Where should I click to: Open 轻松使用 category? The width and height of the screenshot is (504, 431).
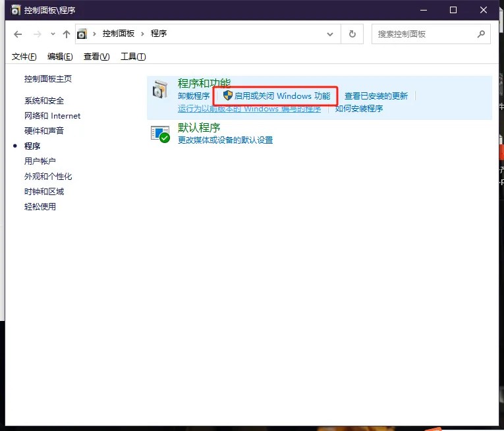coord(40,207)
